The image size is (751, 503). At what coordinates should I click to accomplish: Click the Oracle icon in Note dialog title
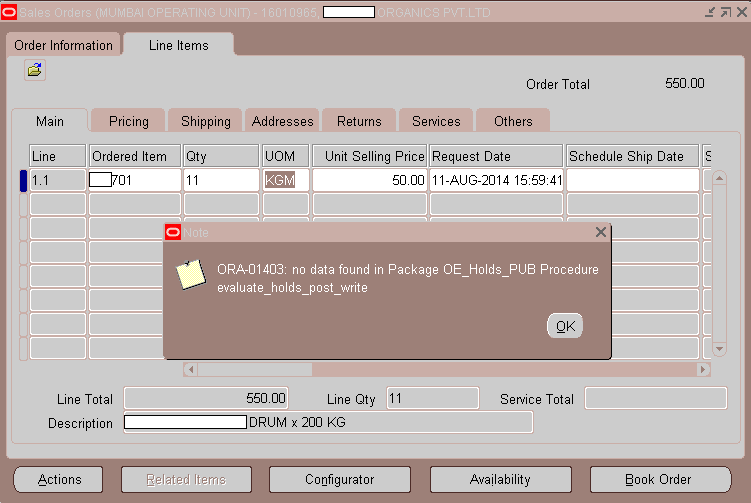pos(172,232)
